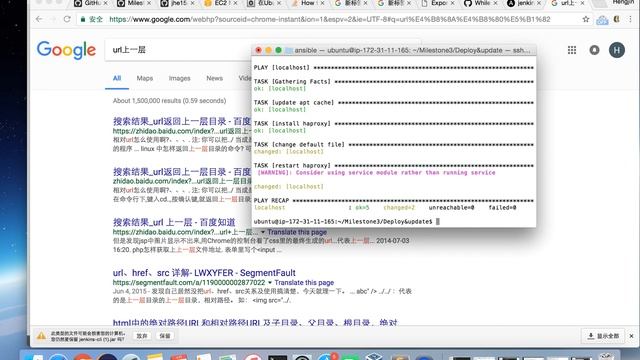The height and width of the screenshot is (360, 640).
Task: Open result 搜索结果_url 上一层 - 百度知道
Action: coord(174,222)
